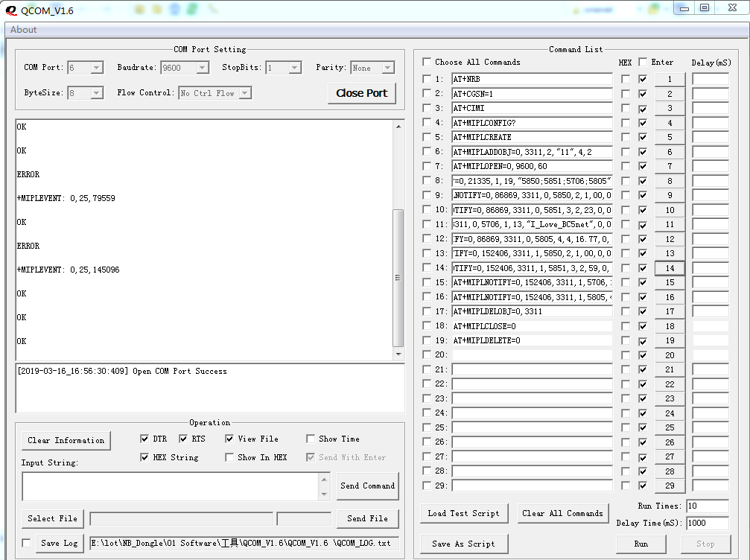Click the receive log scrollbar thumb
750x560 pixels.
[x=398, y=277]
